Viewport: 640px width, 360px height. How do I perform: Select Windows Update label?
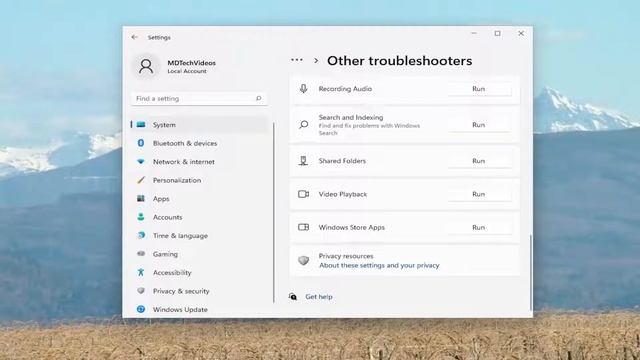[180, 309]
